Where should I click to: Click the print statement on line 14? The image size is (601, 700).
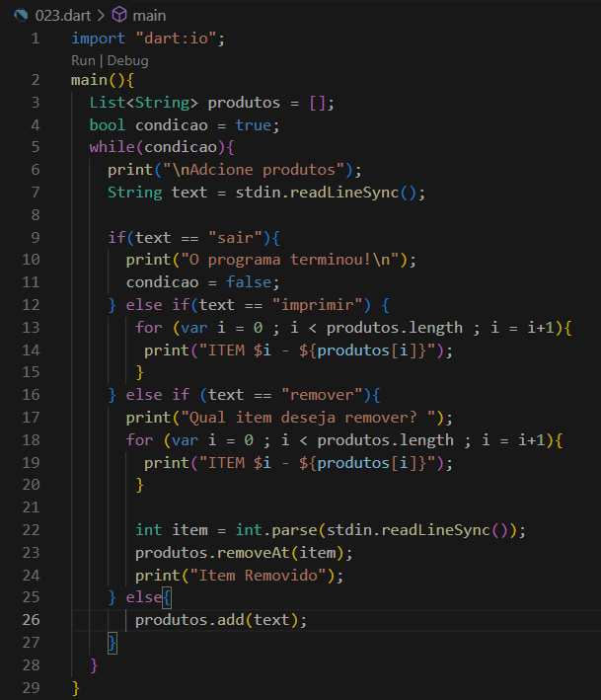pos(298,350)
